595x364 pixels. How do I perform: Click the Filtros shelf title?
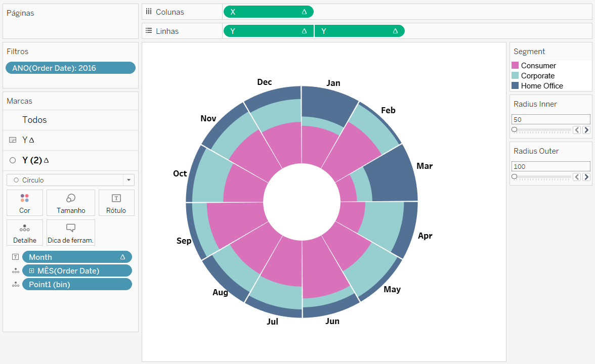pyautogui.click(x=17, y=52)
